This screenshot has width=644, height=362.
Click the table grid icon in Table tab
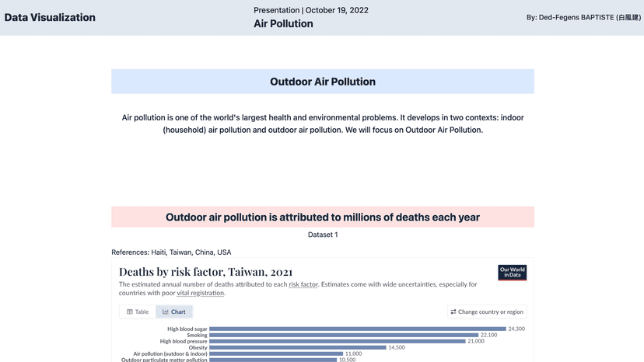coord(130,312)
